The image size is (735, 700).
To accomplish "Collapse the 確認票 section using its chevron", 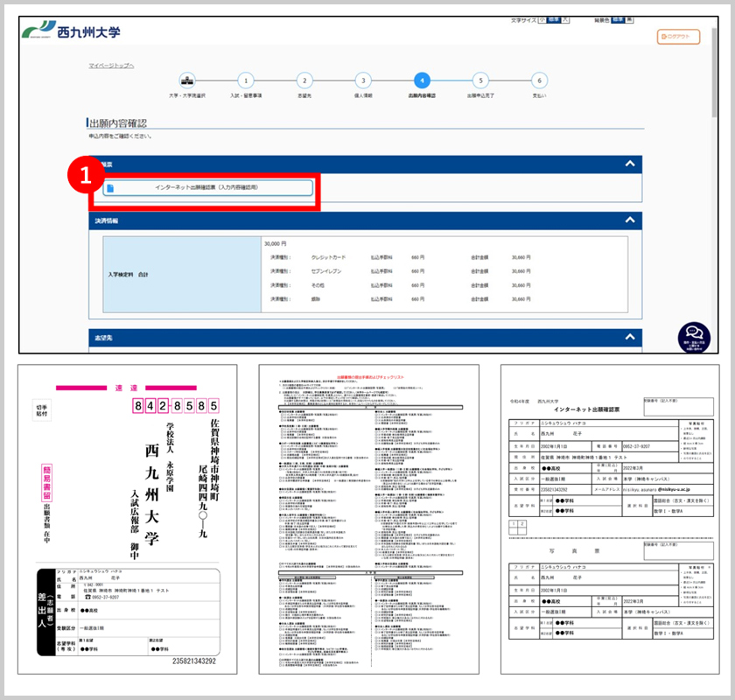I will pos(630,164).
